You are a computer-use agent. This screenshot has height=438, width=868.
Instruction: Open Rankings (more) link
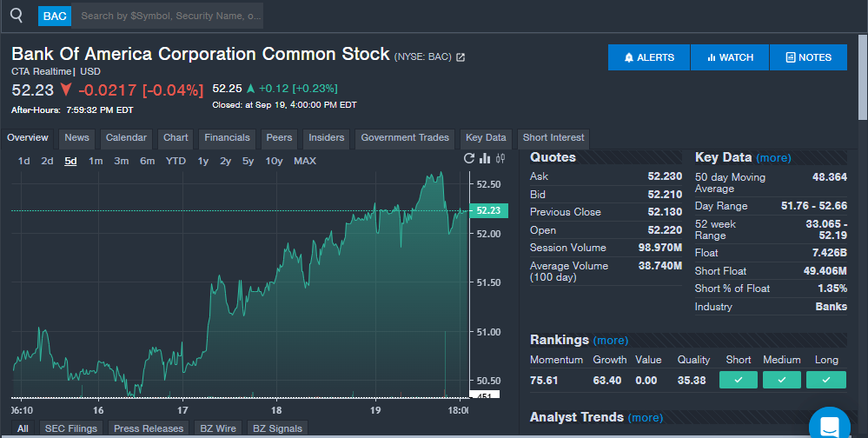[x=611, y=341]
